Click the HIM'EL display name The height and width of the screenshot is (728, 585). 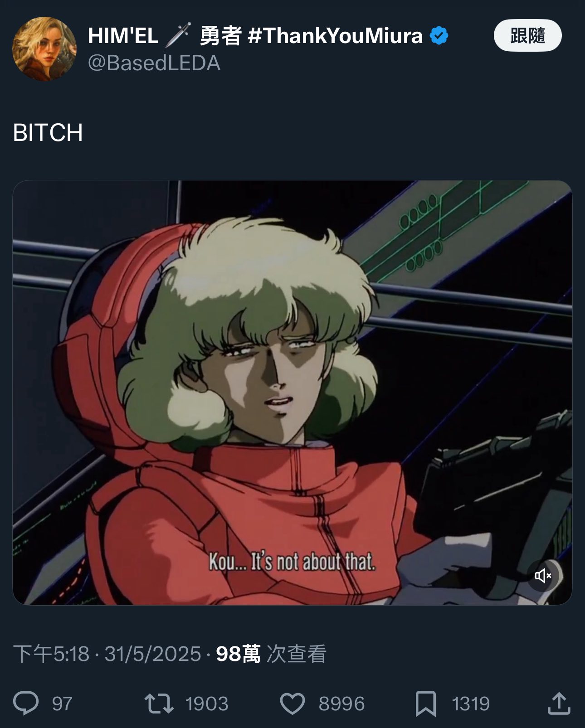[x=123, y=35]
